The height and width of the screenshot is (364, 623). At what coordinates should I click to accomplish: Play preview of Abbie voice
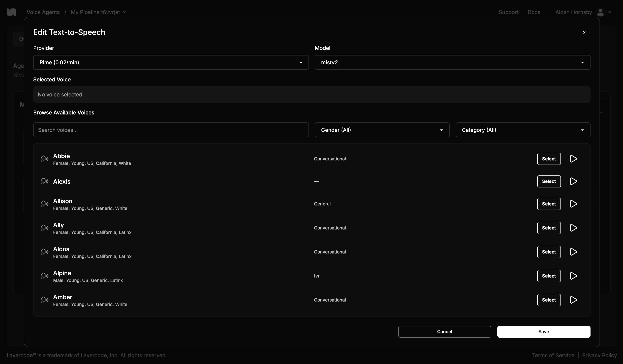(x=573, y=159)
